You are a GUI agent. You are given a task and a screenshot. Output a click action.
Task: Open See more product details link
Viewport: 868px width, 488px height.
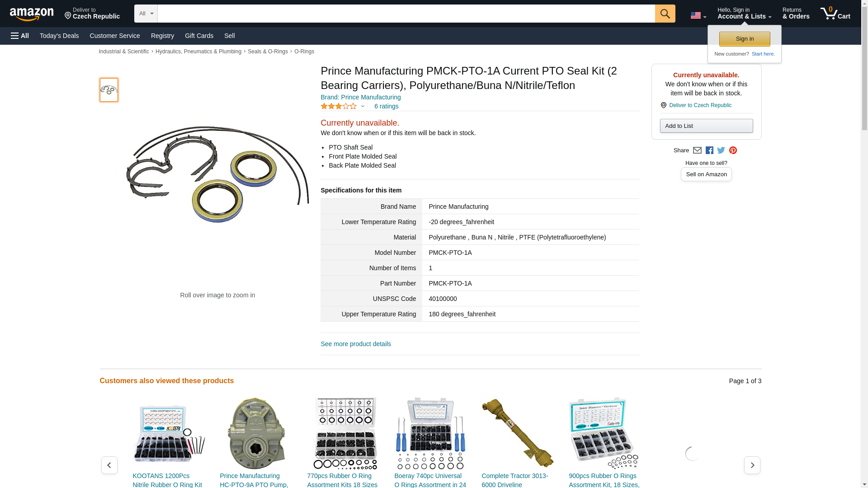356,344
